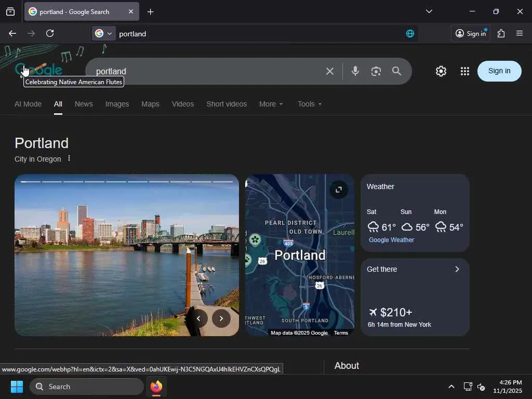This screenshot has height=399, width=532.
Task: Search by image with camera icon
Action: (376, 71)
